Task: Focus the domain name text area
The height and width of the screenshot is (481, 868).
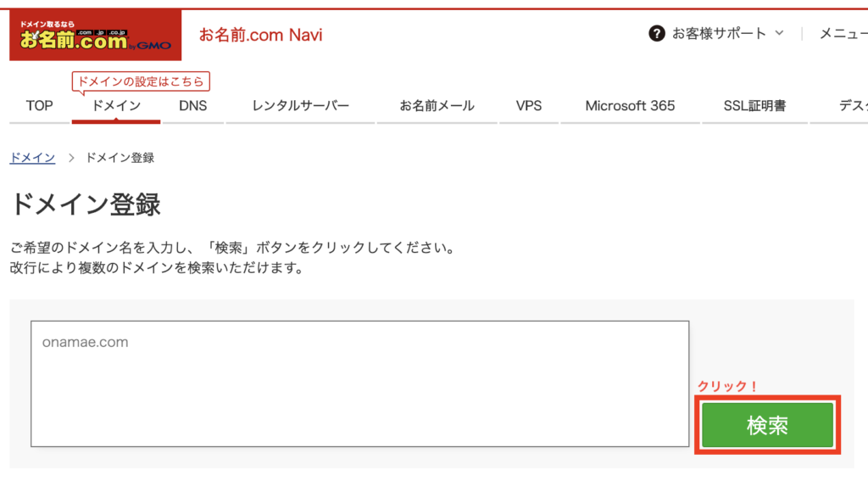Action: point(359,383)
